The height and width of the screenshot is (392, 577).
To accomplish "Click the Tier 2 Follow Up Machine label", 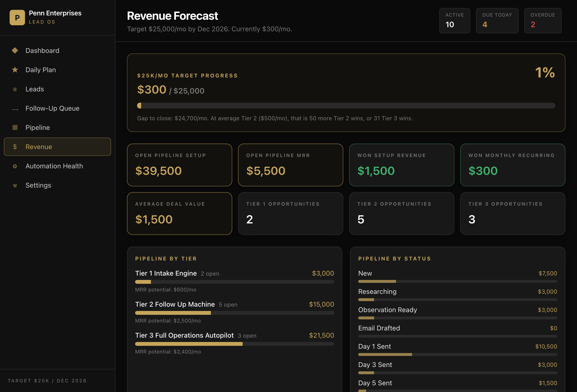I will tap(175, 304).
